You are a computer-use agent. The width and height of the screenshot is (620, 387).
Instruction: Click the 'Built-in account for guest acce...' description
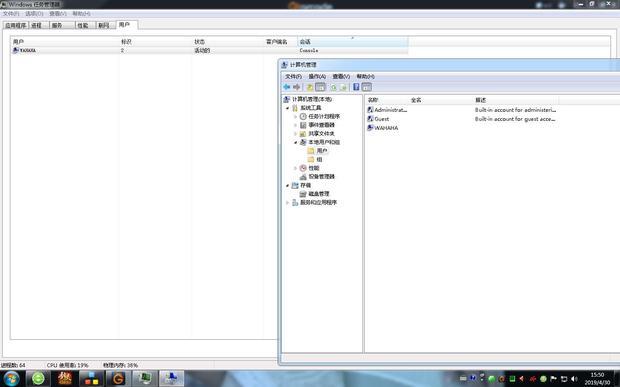click(x=515, y=119)
